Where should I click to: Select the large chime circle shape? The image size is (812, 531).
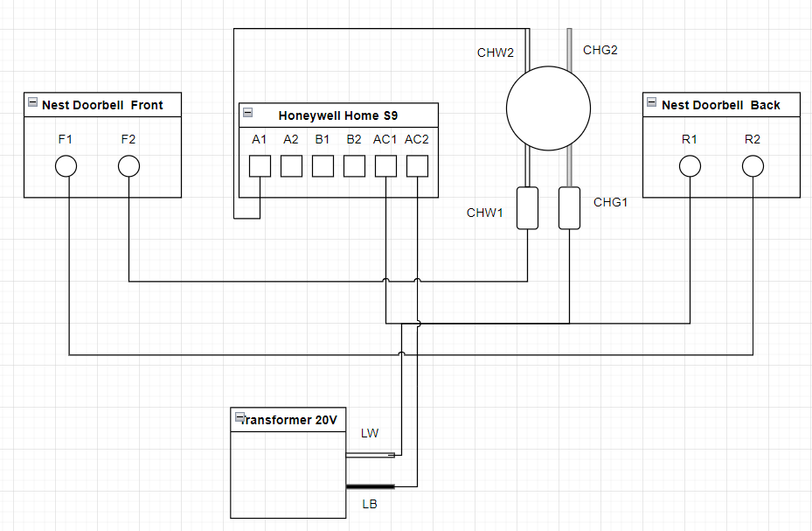click(x=548, y=108)
